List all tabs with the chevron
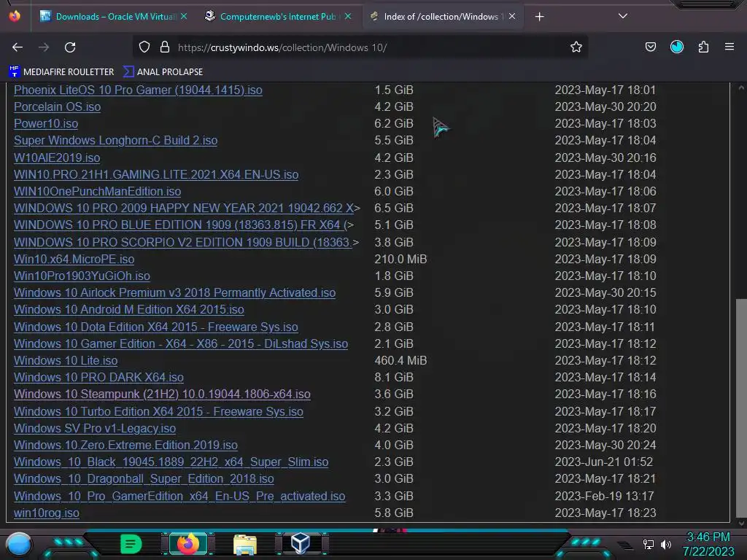Image resolution: width=747 pixels, height=560 pixels. point(623,16)
